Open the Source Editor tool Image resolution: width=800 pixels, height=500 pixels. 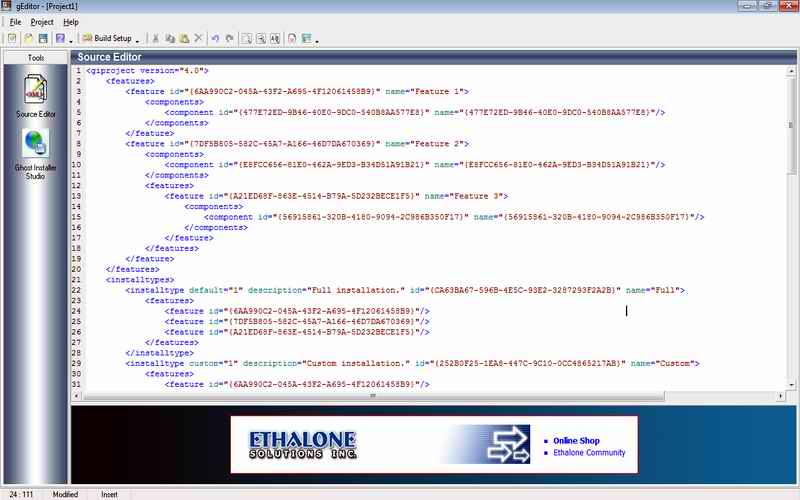tap(36, 97)
